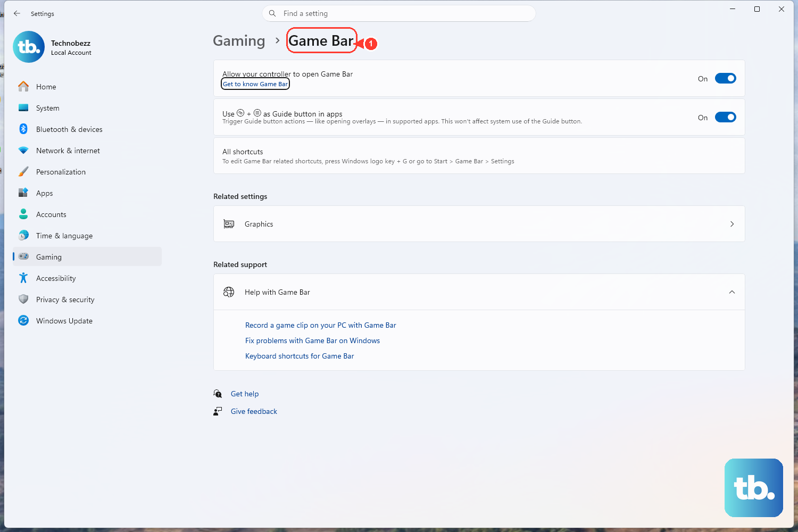798x532 pixels.
Task: Click the Time & language globe icon
Action: pos(23,235)
